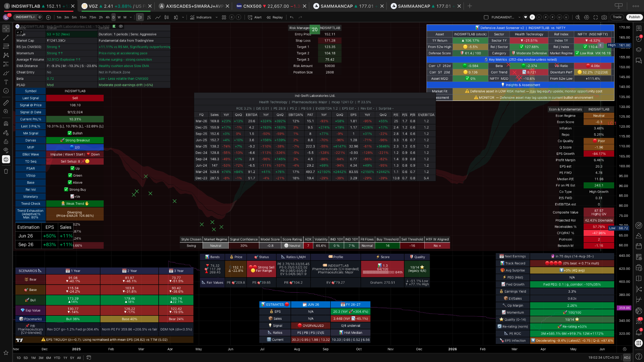Expand the timeframe interval dropdown arrow
Viewport: 644px width, 362px height.
coord(131,17)
